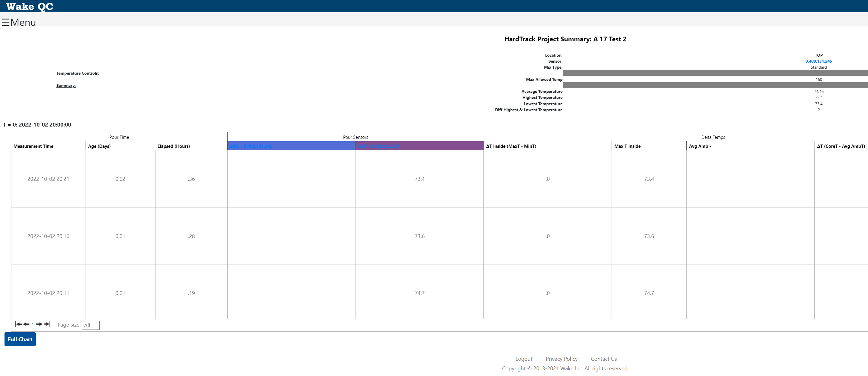Click the Wake QC logo

click(x=30, y=6)
